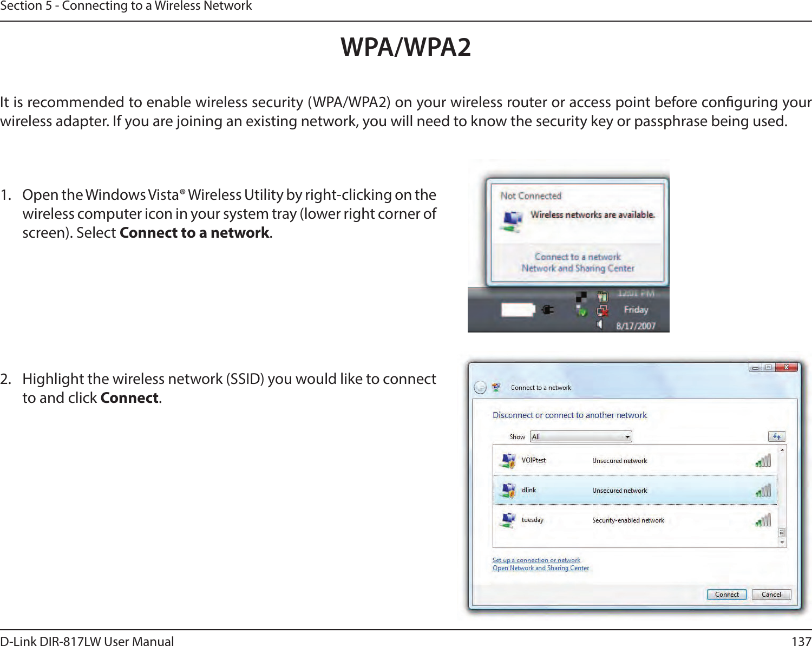This screenshot has height=646, width=812.
Task: Click the back arrow in Connect to a network window
Action: click(x=480, y=388)
